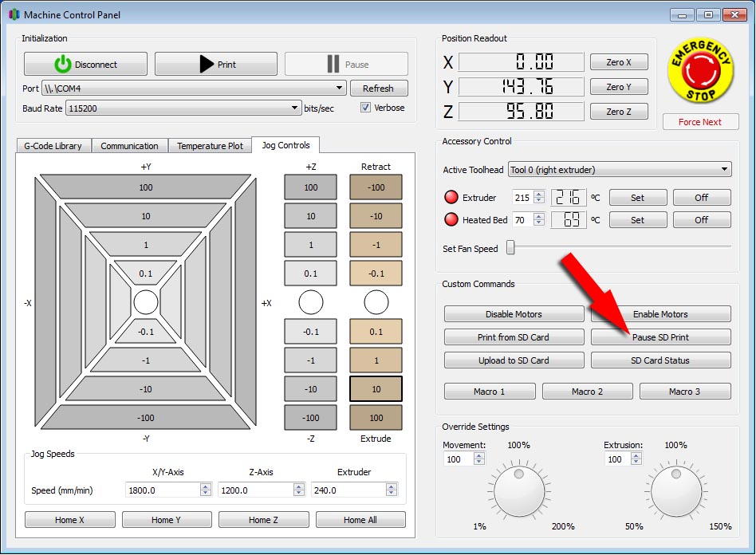Adjust the Set Fan Speed slider
756x555 pixels.
(511, 249)
